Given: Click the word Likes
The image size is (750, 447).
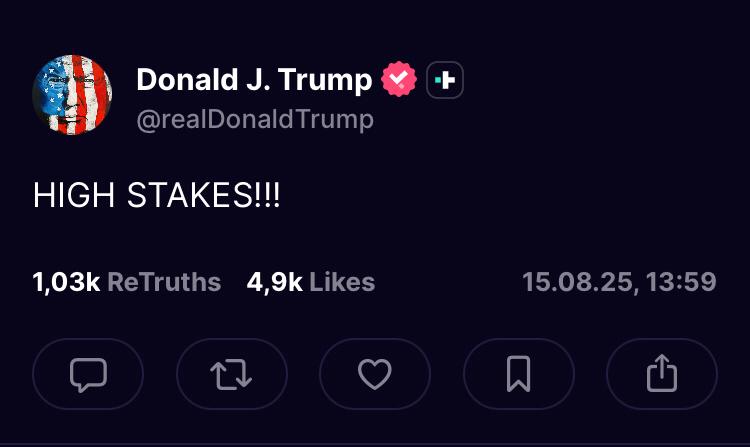Looking at the screenshot, I should point(342,282).
